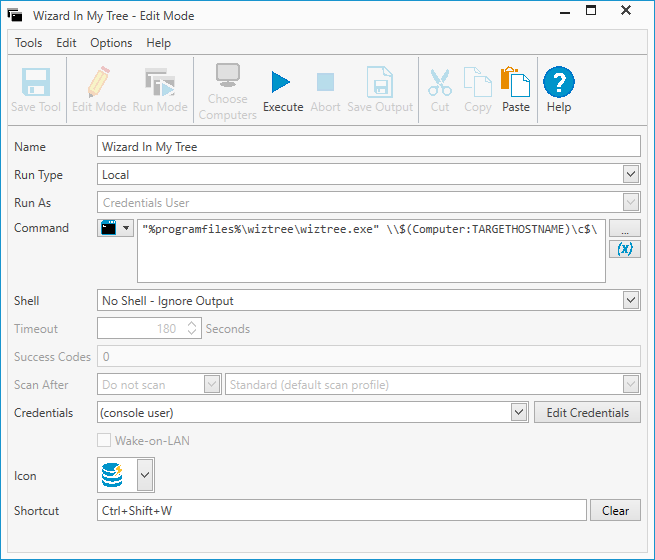Screen dimensions: 655x560
Task: Click the Shortcut input field
Action: (342, 510)
